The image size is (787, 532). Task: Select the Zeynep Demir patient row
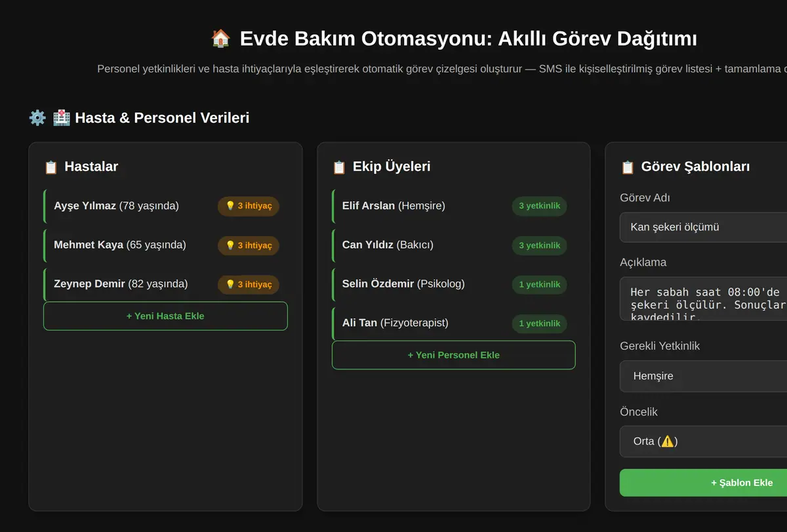165,284
